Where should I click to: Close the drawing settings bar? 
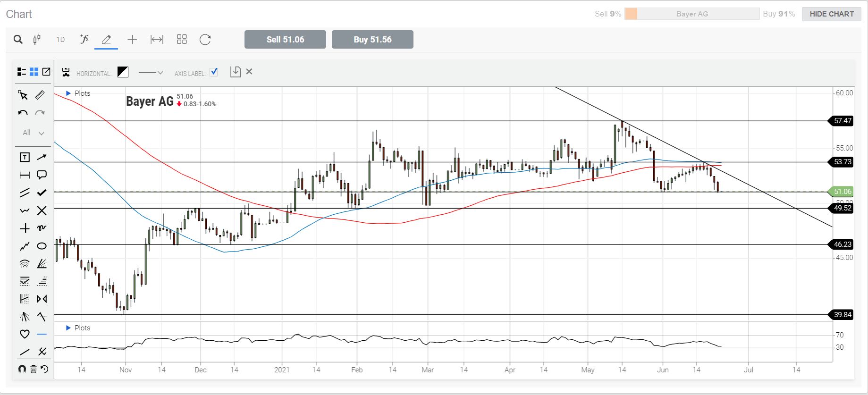[x=249, y=72]
